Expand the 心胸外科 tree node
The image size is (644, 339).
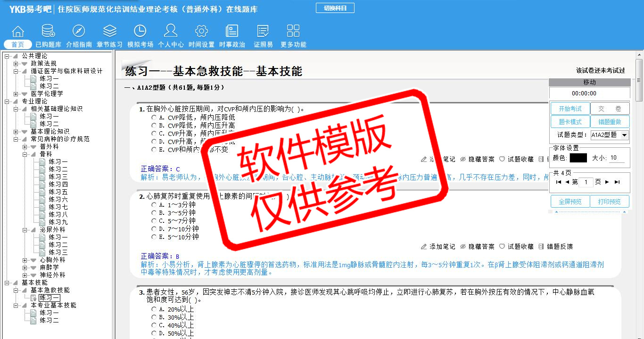click(x=25, y=260)
